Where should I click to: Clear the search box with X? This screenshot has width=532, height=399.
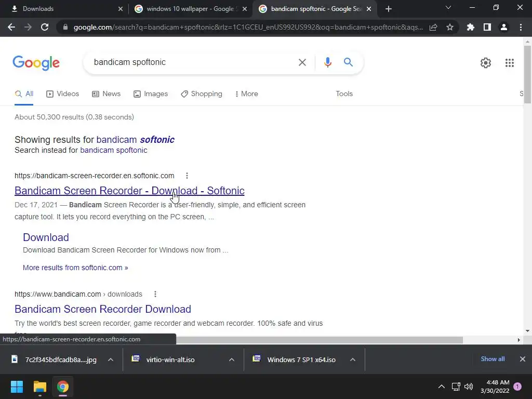[302, 62]
